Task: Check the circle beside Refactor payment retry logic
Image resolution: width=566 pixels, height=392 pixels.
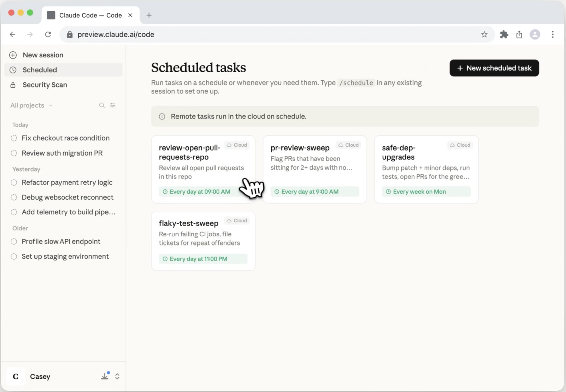Action: [x=14, y=182]
